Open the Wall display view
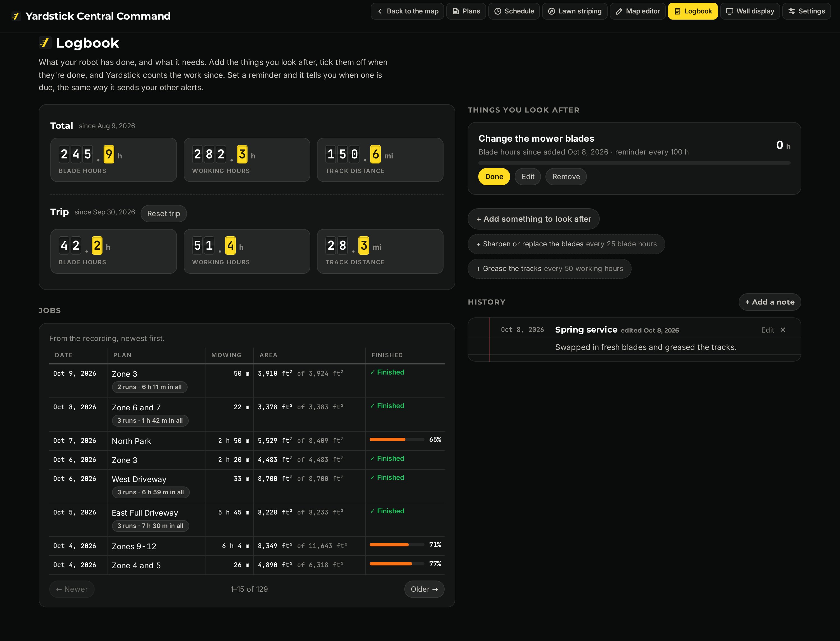This screenshot has width=840, height=641. (x=750, y=11)
